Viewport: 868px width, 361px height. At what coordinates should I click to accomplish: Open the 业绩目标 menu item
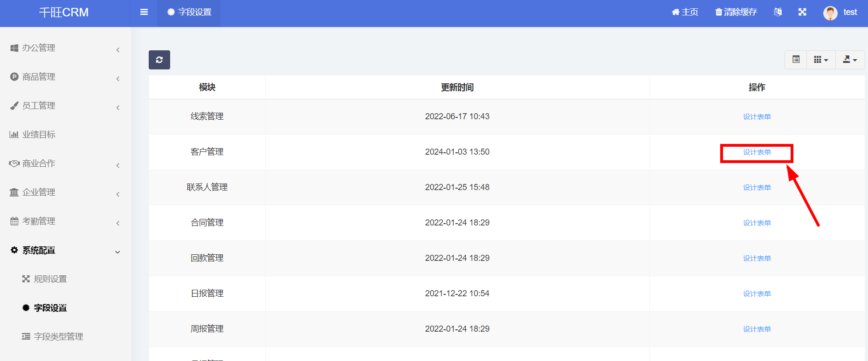(x=65, y=135)
